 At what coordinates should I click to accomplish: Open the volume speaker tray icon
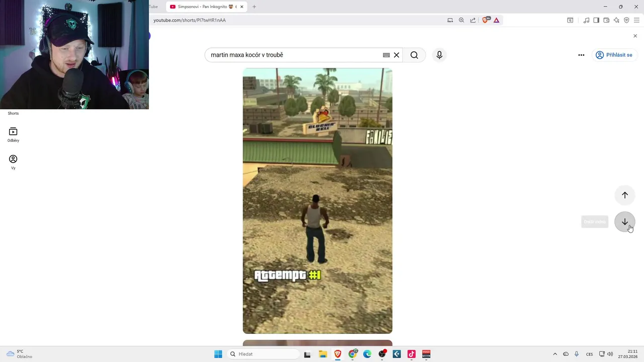point(610,354)
